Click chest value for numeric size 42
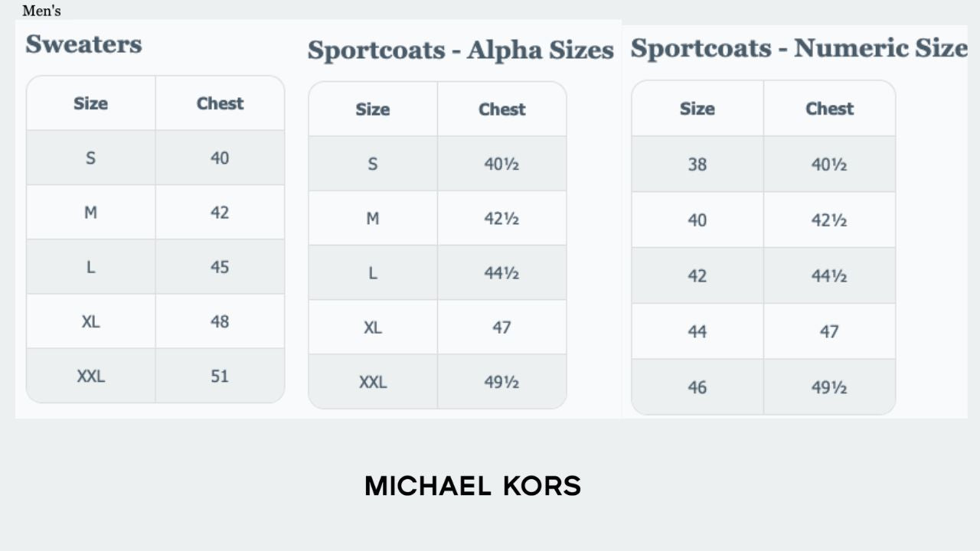This screenshot has height=551, width=980. tap(829, 276)
